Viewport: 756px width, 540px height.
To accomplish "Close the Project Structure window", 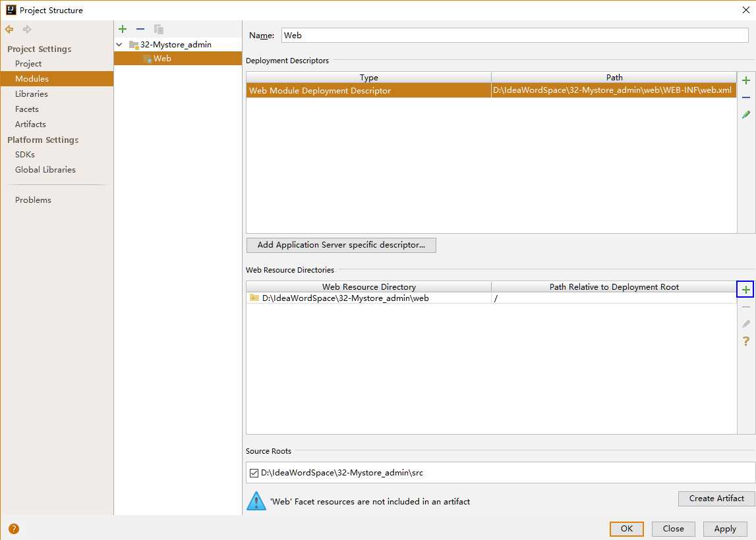I will tap(745, 10).
